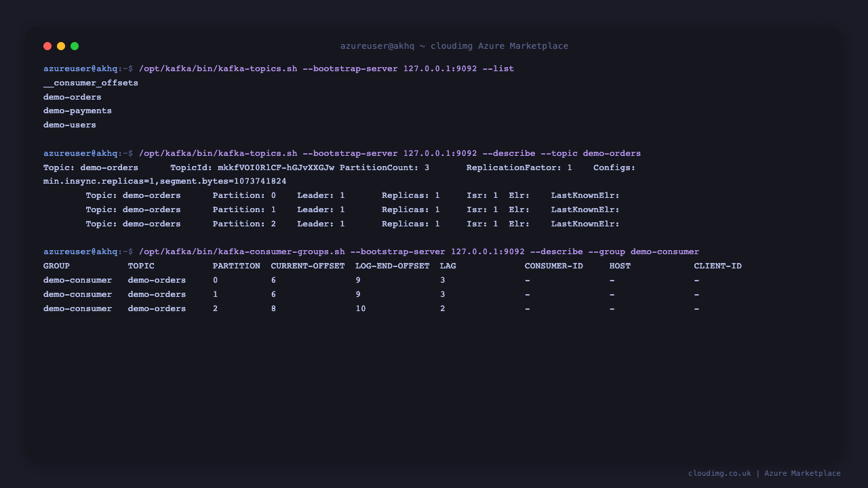Click the GROUP column header
This screenshot has height=488, width=868.
pyautogui.click(x=56, y=266)
